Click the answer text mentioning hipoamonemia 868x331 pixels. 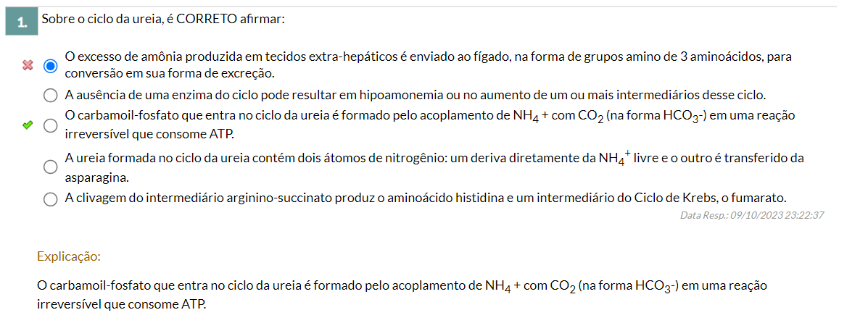tap(416, 95)
